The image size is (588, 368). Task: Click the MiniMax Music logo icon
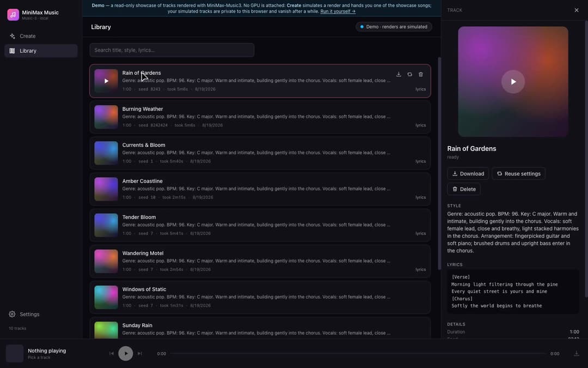[13, 15]
